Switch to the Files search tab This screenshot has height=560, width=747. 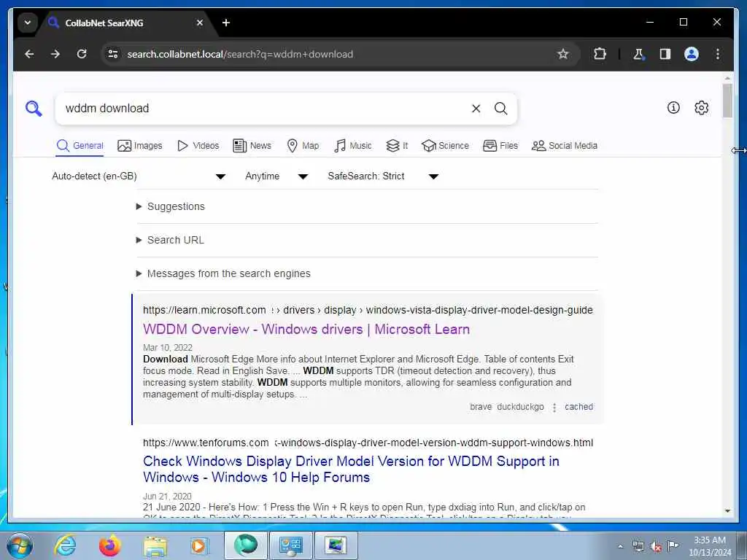point(500,146)
